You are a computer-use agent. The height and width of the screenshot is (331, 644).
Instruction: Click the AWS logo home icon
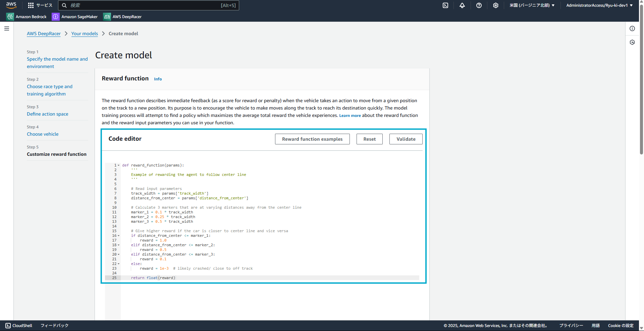[x=11, y=5]
